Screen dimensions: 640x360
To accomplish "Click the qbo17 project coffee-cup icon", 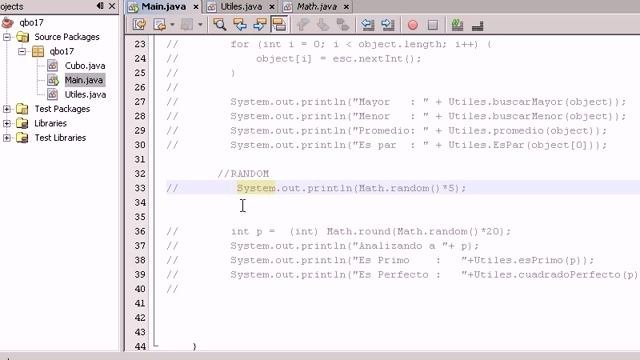I will pos(8,22).
